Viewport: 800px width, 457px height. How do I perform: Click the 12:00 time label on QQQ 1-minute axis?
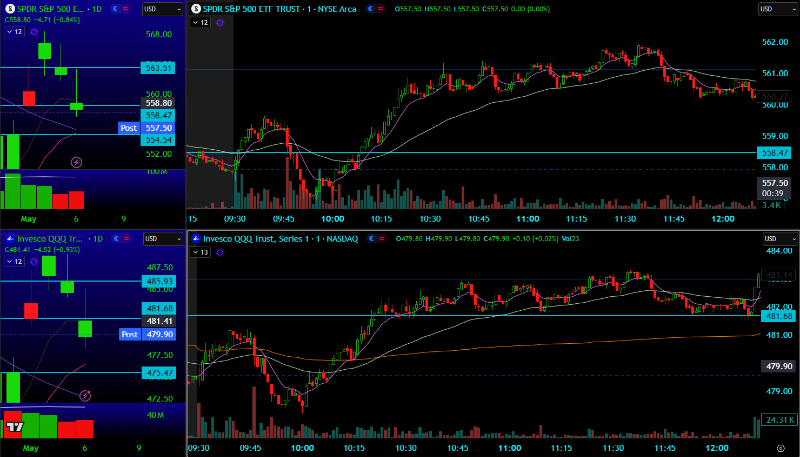(x=716, y=448)
